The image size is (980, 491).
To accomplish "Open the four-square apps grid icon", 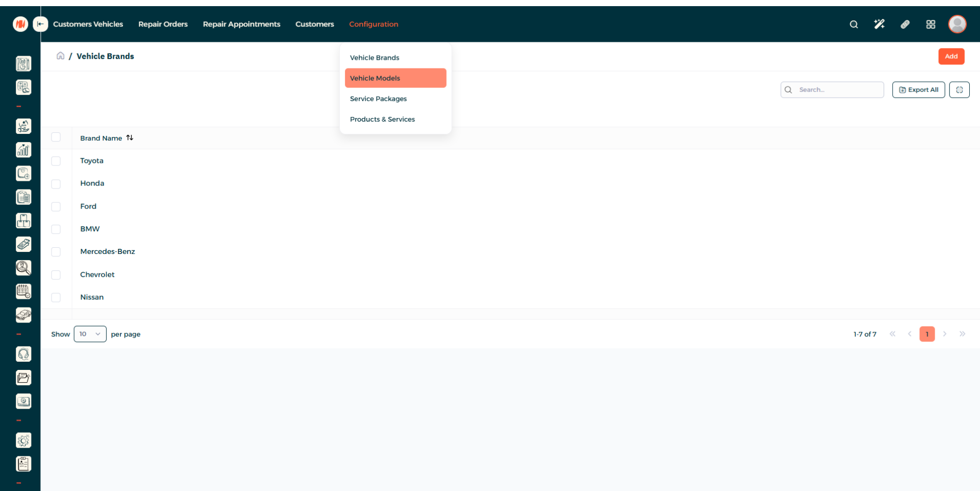I will (x=930, y=24).
